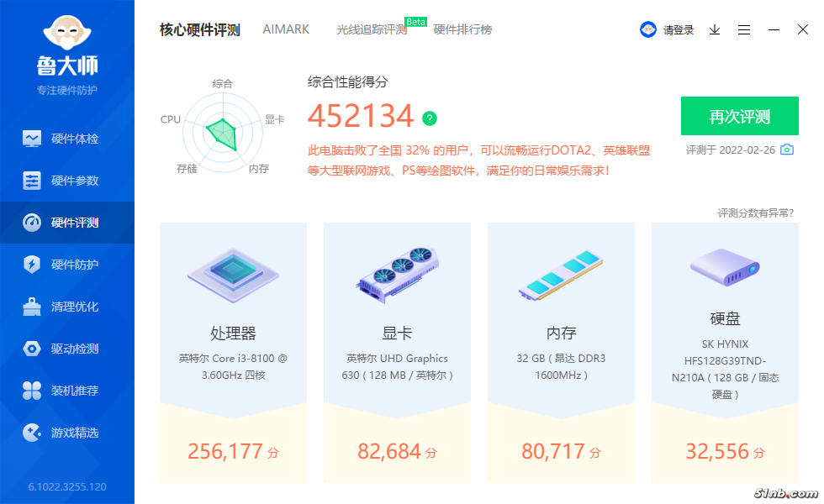Click the login avatar icon

pos(648,29)
